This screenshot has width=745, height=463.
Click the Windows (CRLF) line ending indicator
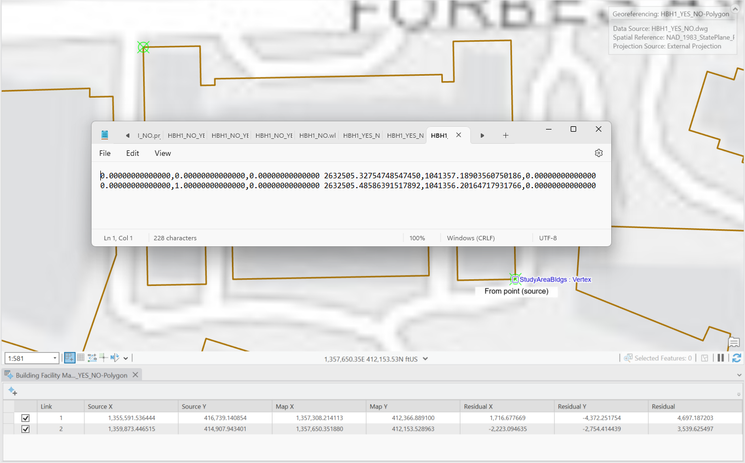pyautogui.click(x=470, y=238)
